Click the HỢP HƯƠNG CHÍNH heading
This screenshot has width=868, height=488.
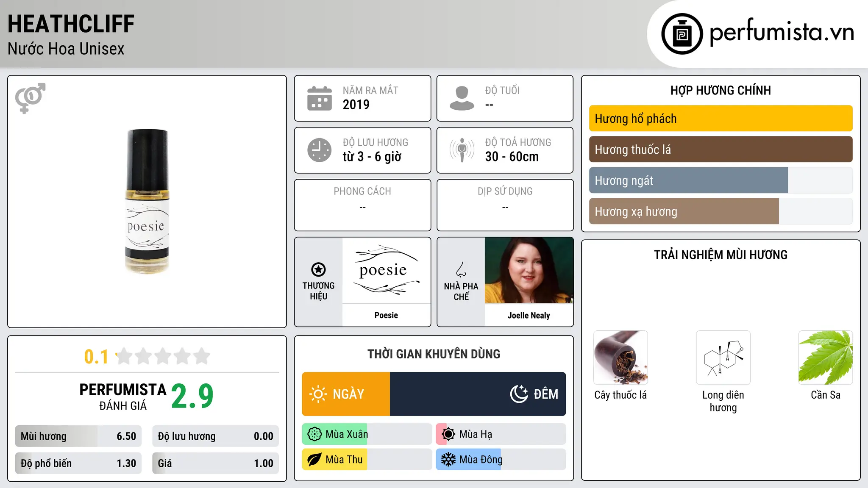(x=721, y=91)
